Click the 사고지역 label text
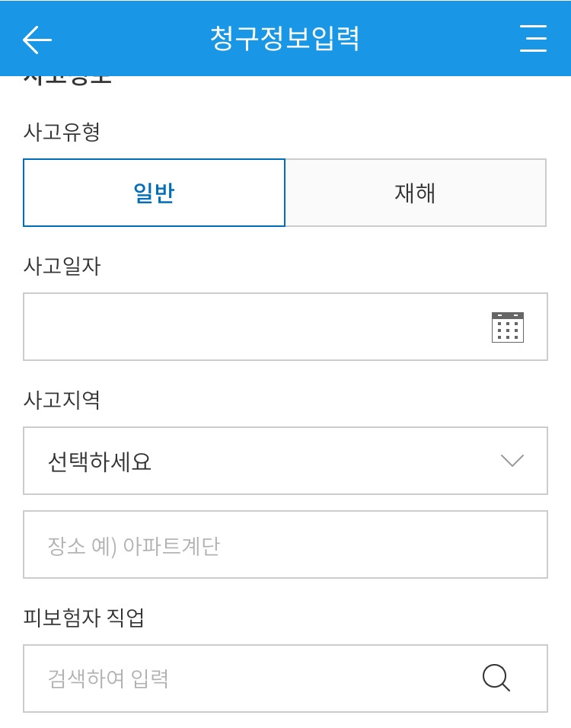This screenshot has height=728, width=571. tap(62, 400)
